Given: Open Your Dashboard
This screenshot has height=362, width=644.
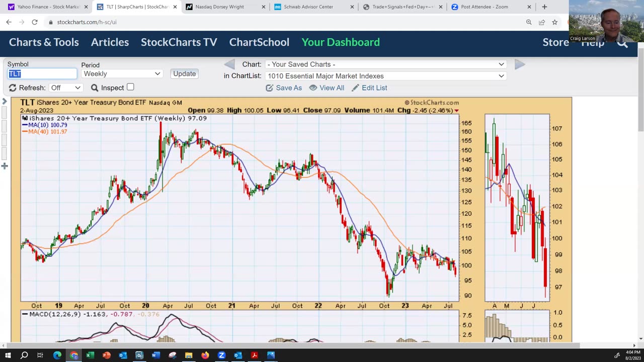Looking at the screenshot, I should pyautogui.click(x=341, y=42).
